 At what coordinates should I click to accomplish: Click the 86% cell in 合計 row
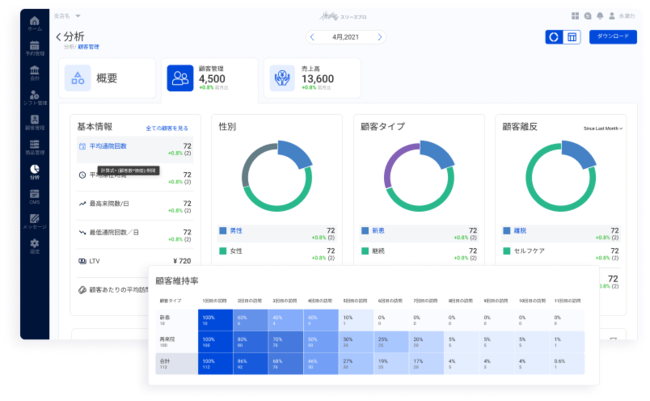coord(250,364)
